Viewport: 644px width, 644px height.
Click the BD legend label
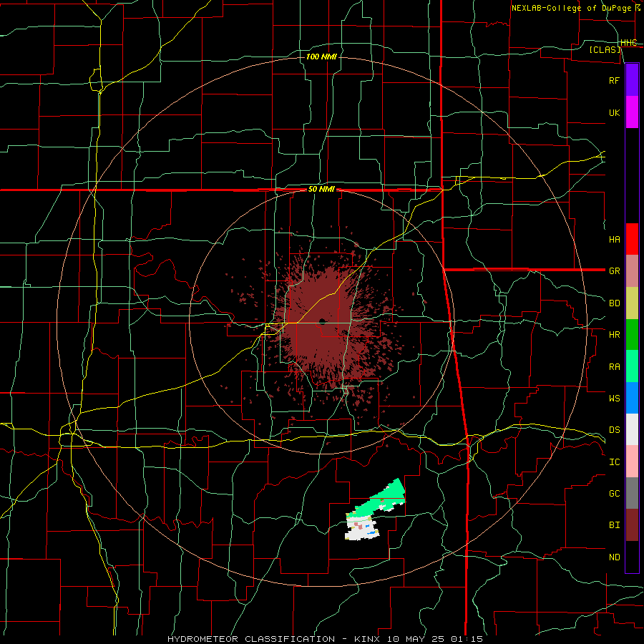[614, 303]
